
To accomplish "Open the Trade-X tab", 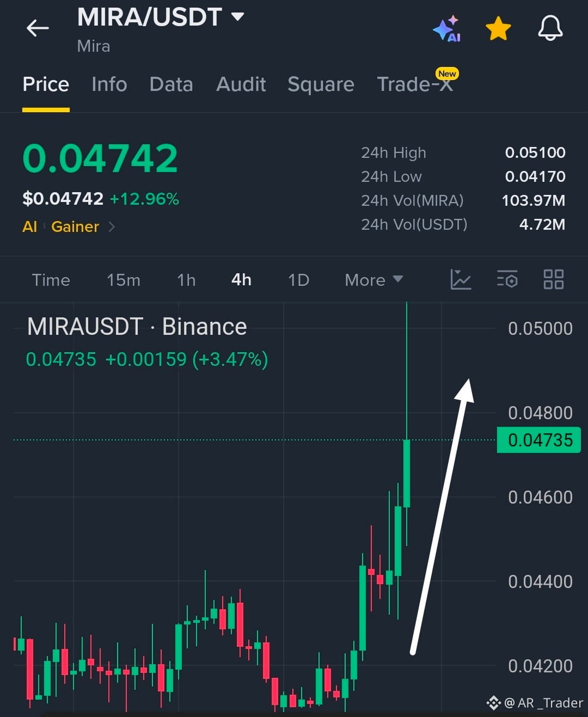I will coord(415,84).
